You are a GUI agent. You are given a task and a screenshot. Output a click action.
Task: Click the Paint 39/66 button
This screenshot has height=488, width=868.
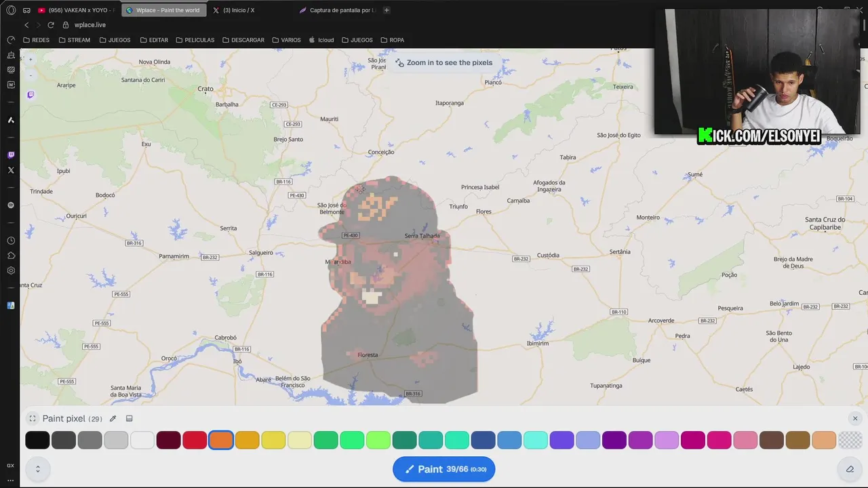coord(444,469)
